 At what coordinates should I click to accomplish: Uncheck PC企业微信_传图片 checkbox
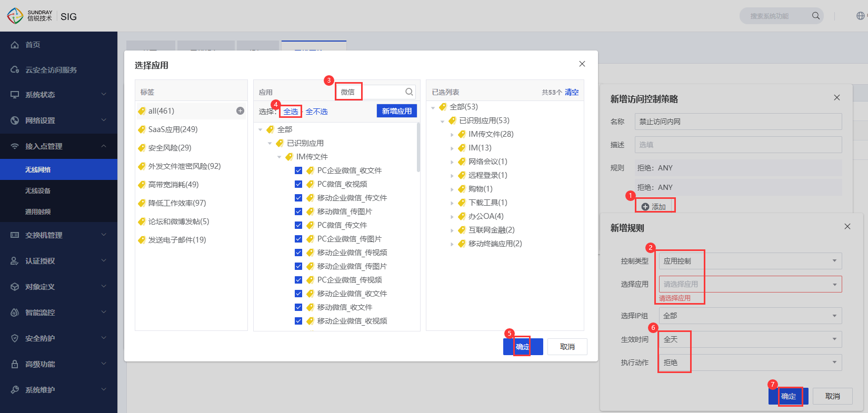(298, 239)
